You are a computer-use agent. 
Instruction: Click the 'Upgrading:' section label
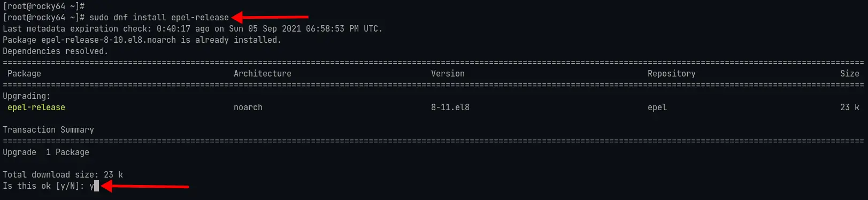click(x=27, y=96)
